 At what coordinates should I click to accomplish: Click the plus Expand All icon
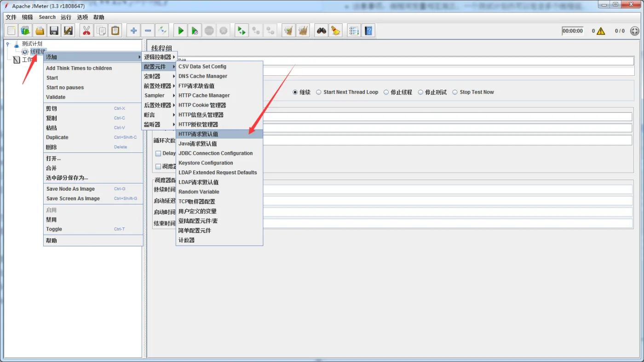coord(133,31)
